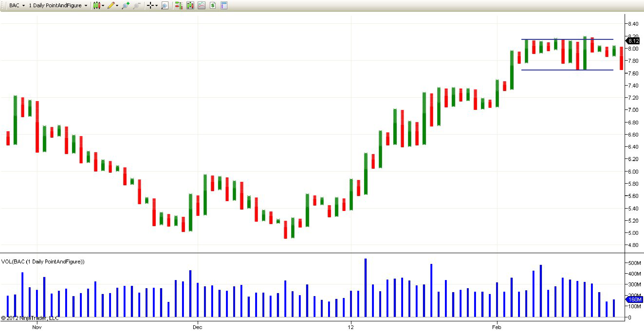Click the zoom out magnifier icon

[136, 6]
